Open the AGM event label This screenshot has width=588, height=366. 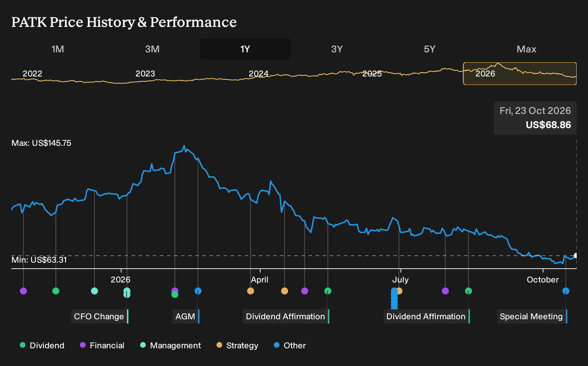(x=186, y=316)
